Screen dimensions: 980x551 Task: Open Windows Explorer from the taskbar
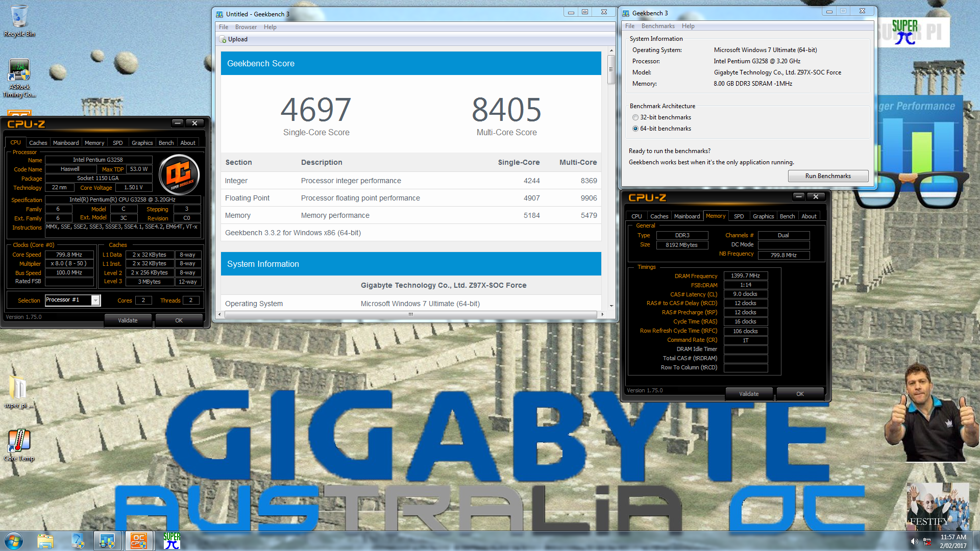click(x=45, y=541)
